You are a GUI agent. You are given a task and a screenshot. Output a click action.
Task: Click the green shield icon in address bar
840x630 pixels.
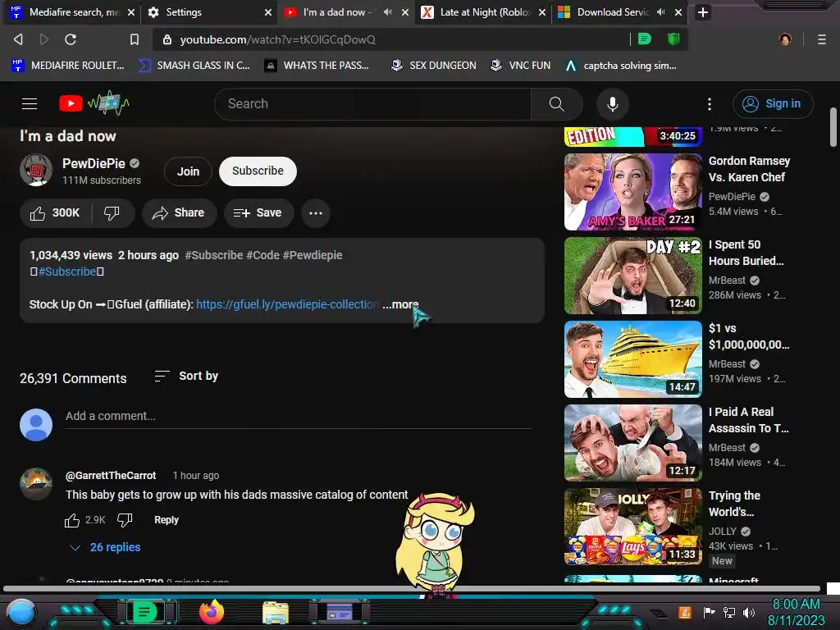(x=673, y=39)
